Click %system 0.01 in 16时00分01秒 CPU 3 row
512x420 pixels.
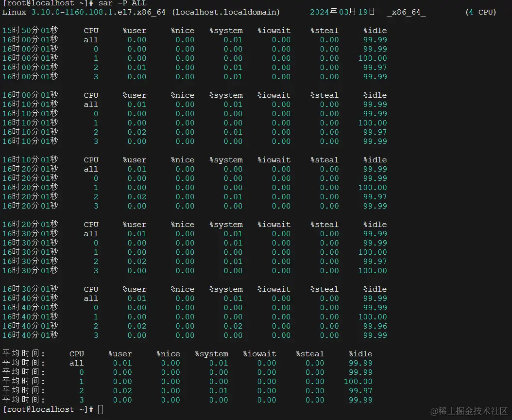[x=233, y=76]
